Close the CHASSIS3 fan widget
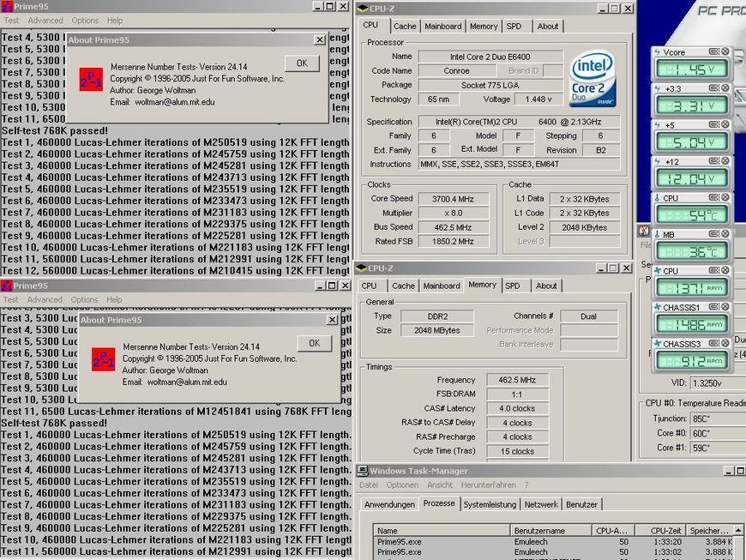This screenshot has height=560, width=746. tap(725, 343)
